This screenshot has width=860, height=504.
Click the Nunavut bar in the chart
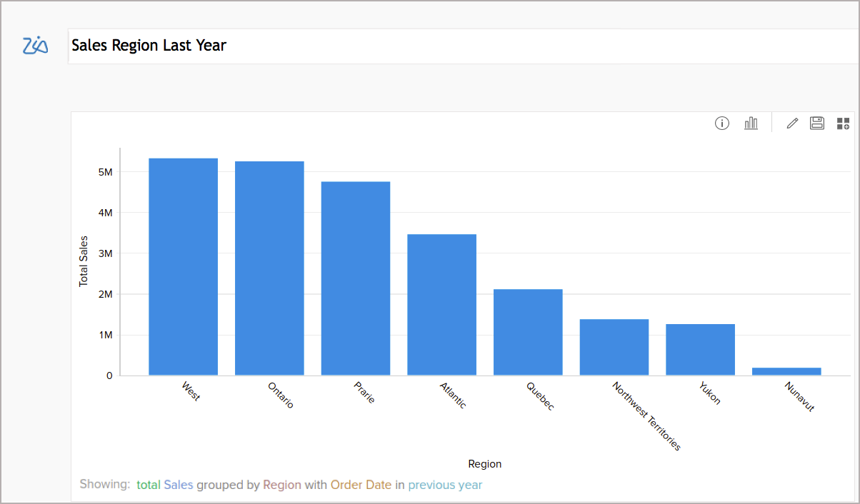[x=787, y=371]
